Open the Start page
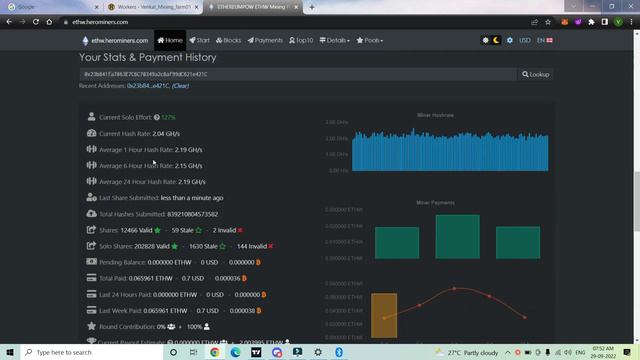This screenshot has height=360, width=640. pos(199,40)
